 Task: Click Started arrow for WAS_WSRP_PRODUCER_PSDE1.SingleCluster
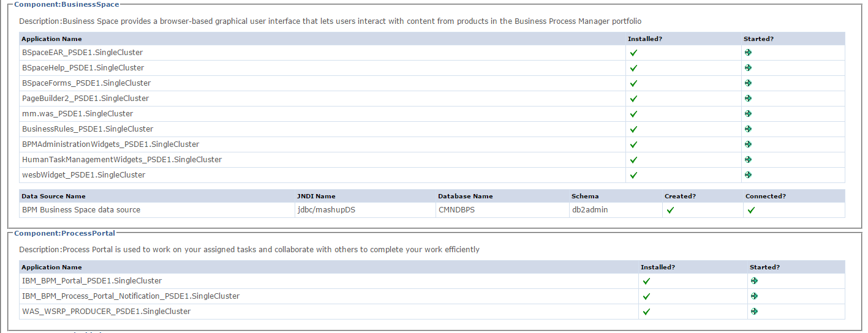[754, 311]
